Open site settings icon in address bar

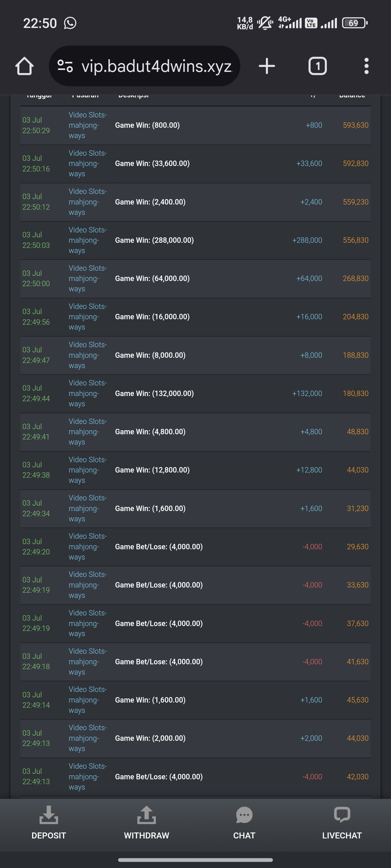point(65,66)
